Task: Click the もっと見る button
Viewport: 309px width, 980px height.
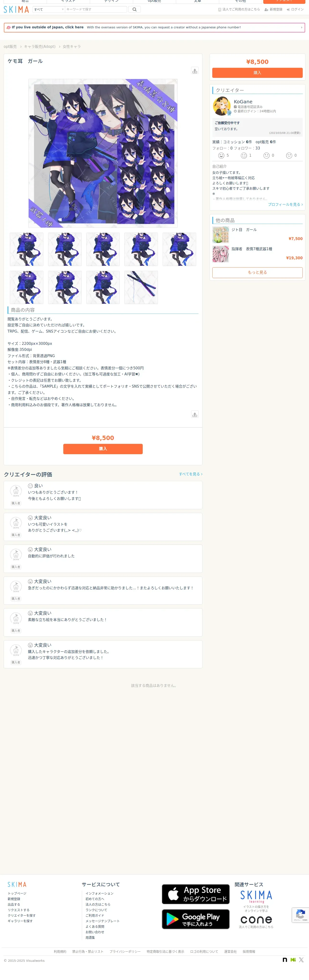Action: point(257,272)
